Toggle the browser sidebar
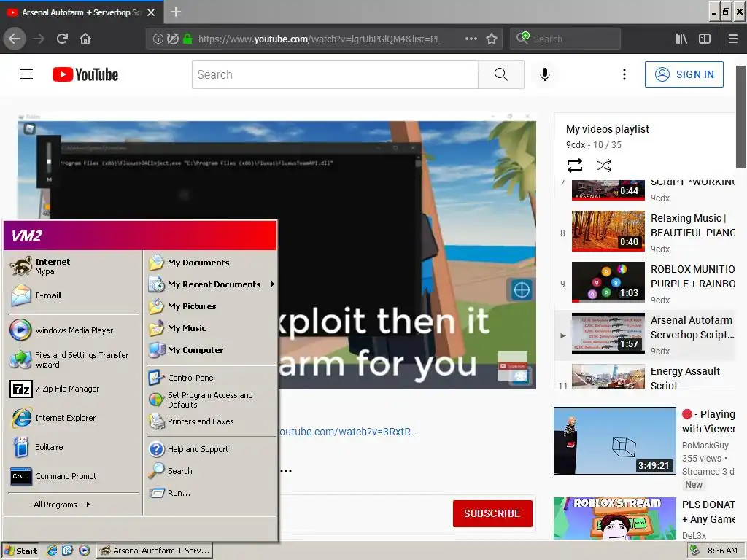 [705, 39]
